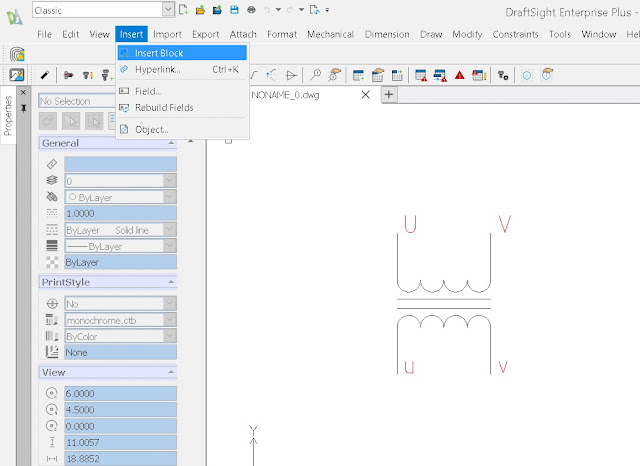Click the fingerprint layers icon below the logo
640x466 pixels.
[x=17, y=54]
